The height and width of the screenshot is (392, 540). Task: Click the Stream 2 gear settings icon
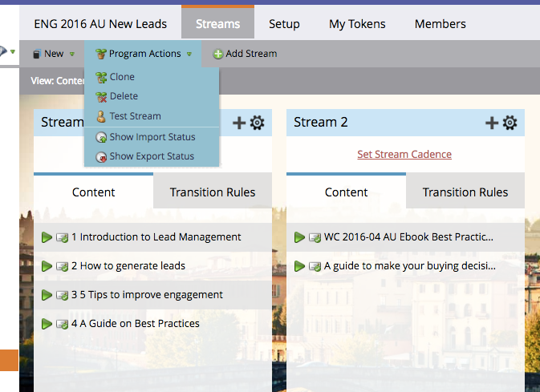coord(510,123)
